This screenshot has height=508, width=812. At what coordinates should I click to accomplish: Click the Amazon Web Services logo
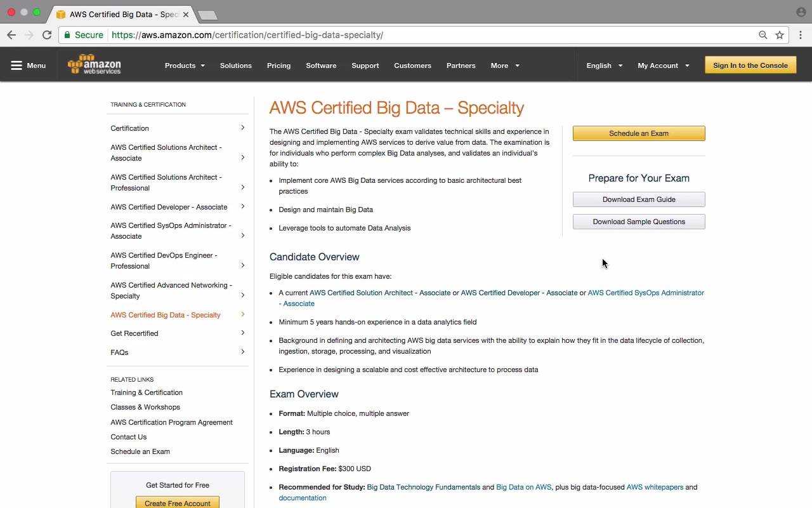tap(94, 65)
